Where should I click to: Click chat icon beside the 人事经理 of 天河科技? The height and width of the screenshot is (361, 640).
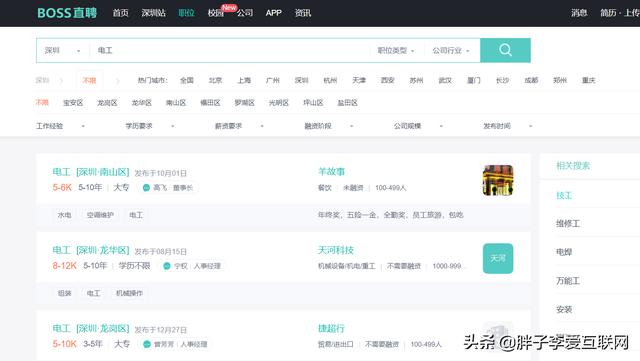click(x=167, y=266)
